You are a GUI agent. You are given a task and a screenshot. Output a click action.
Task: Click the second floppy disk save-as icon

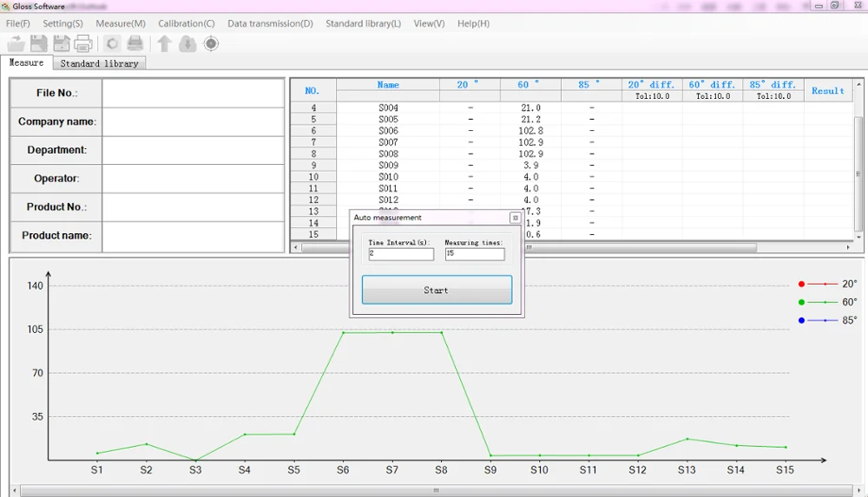point(61,43)
